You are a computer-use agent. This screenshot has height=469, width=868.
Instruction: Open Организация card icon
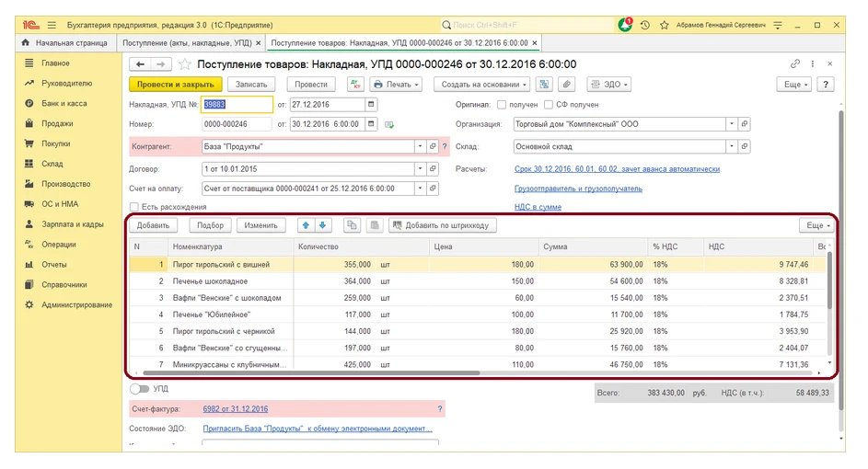745,124
